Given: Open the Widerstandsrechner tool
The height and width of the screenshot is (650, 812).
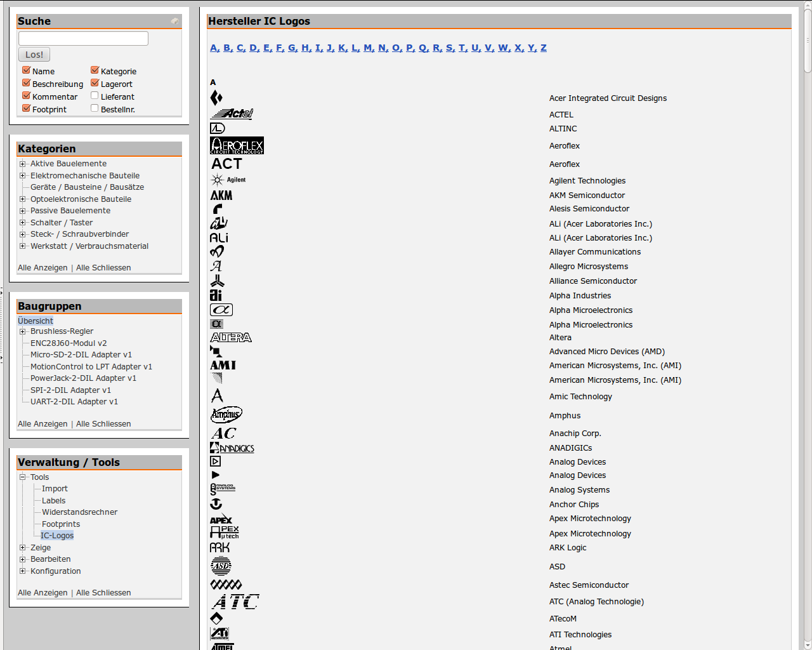Looking at the screenshot, I should click(79, 512).
